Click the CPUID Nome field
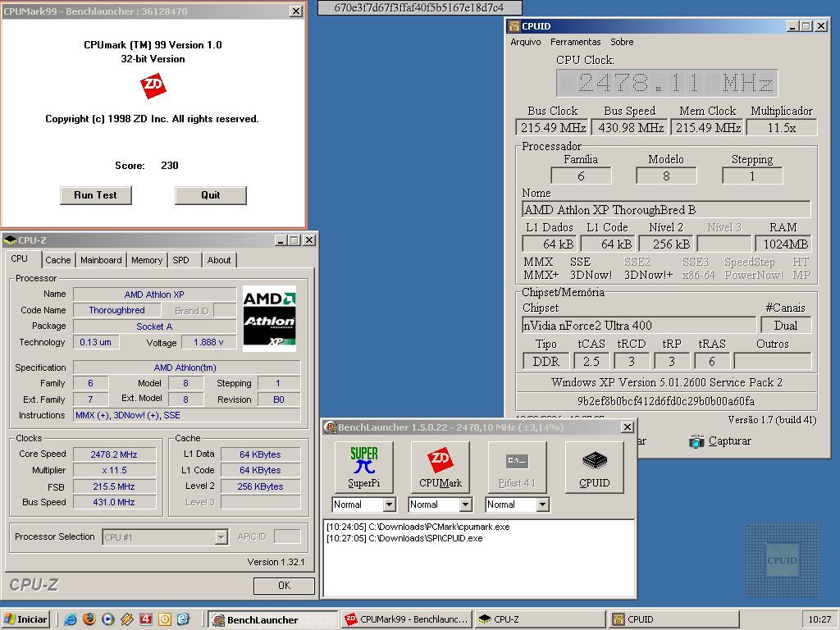 coord(666,210)
